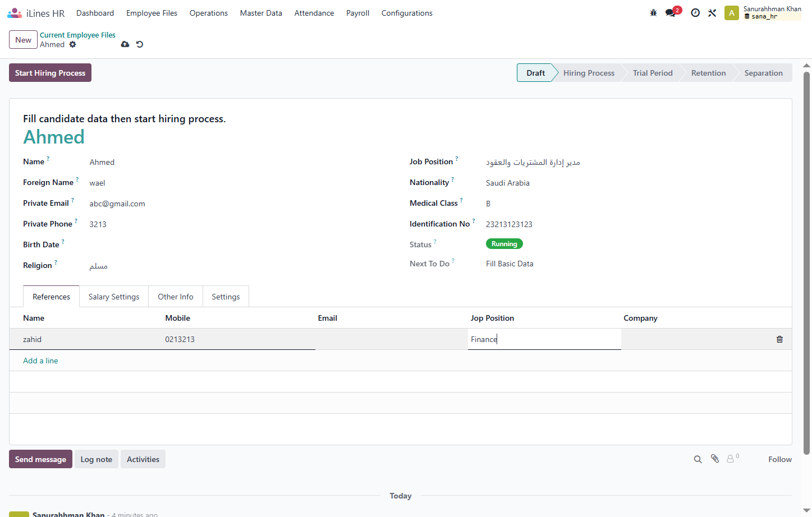812x517 pixels.
Task: Click Add a line in References
Action: [x=40, y=361]
